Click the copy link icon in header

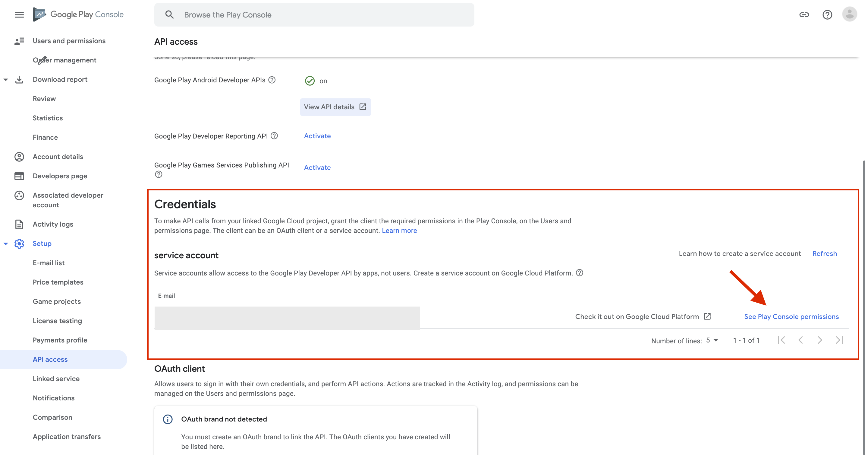tap(804, 14)
